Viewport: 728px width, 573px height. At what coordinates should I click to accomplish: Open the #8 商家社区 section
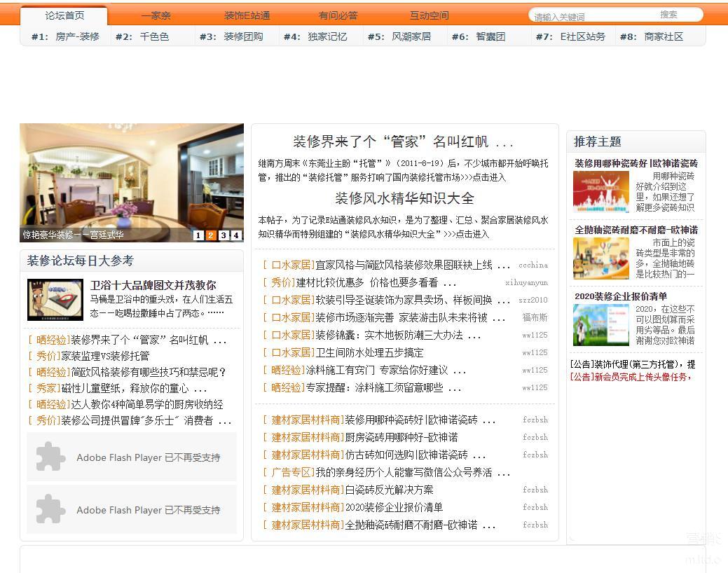click(x=652, y=36)
